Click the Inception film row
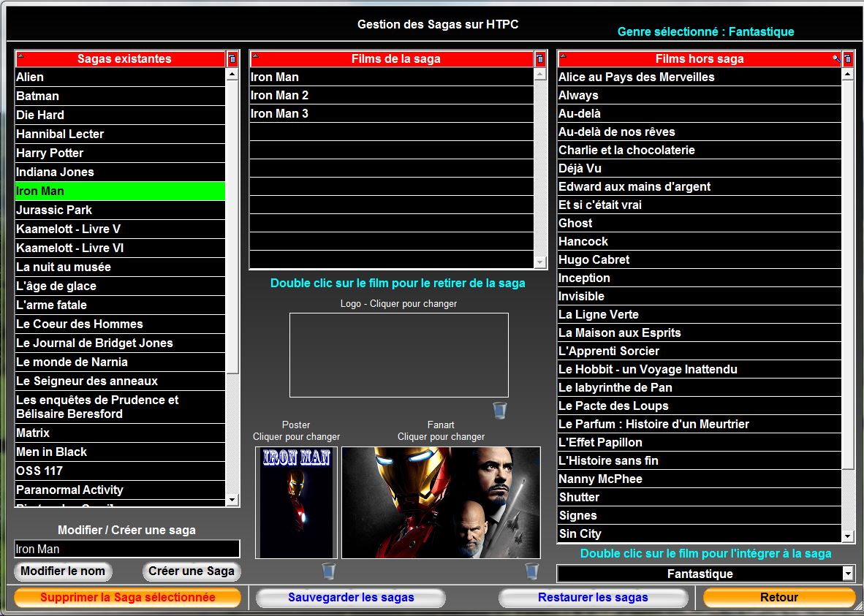 tap(700, 278)
